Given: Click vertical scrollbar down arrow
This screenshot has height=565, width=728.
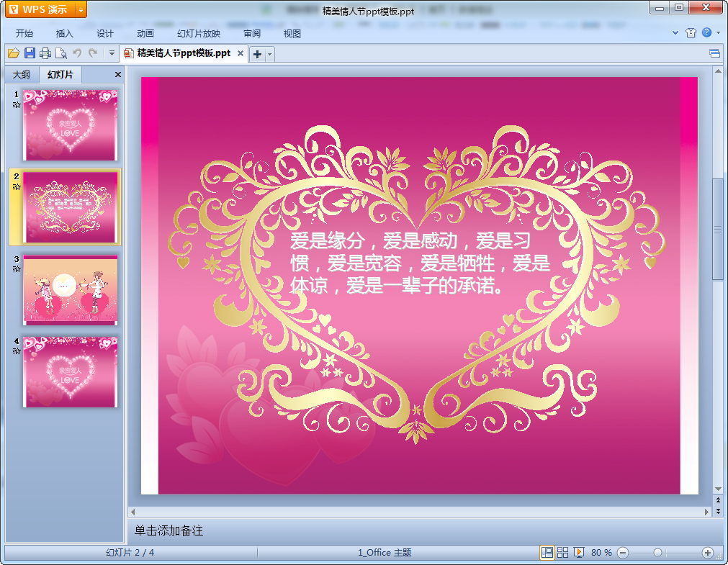Looking at the screenshot, I should 718,489.
